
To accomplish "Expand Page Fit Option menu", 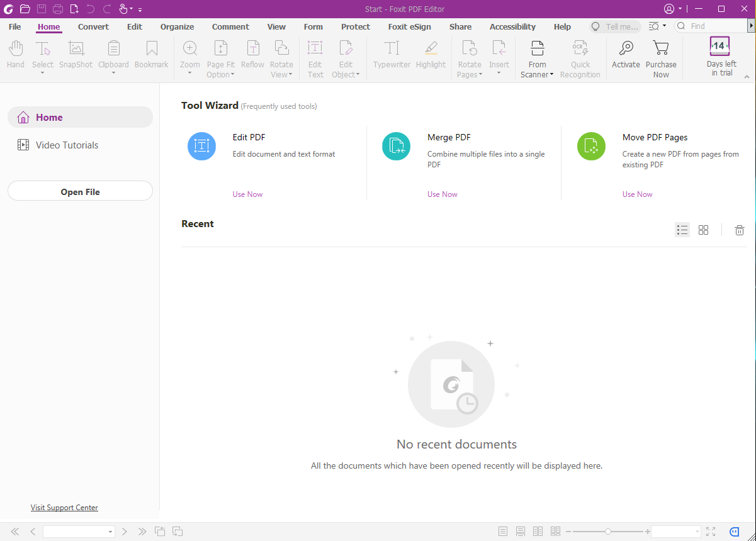I will coord(232,75).
